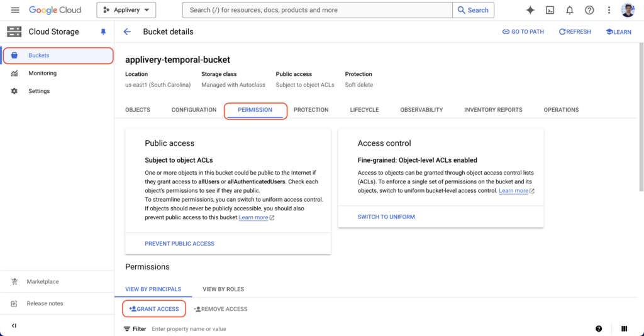Switch to the CONFIGURATION tab

(194, 110)
